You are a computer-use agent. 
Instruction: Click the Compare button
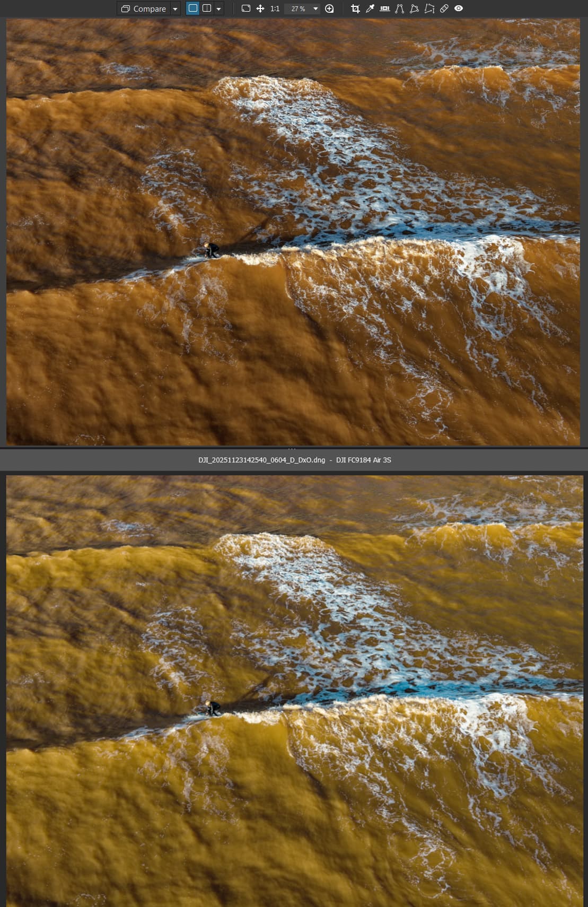pos(144,8)
